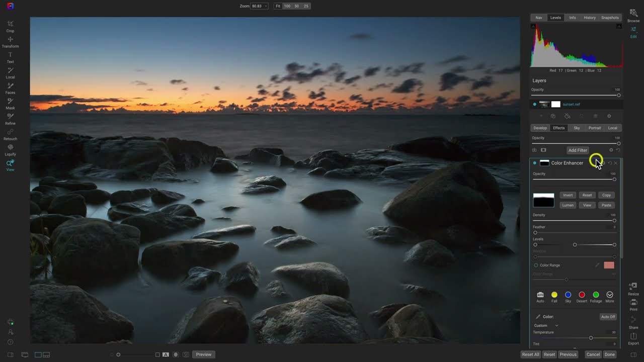Click the Color Enhancer mask thumbnail preview

click(x=543, y=200)
